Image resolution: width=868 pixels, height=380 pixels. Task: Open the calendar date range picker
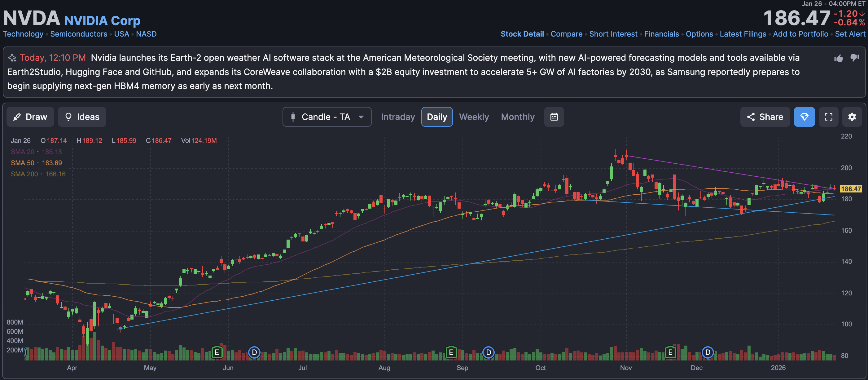click(x=554, y=117)
